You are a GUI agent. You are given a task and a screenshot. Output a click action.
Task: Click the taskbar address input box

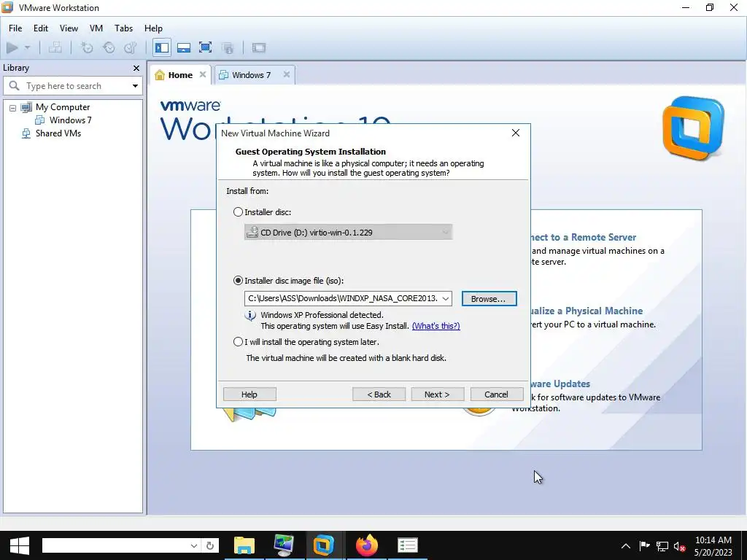pyautogui.click(x=115, y=545)
